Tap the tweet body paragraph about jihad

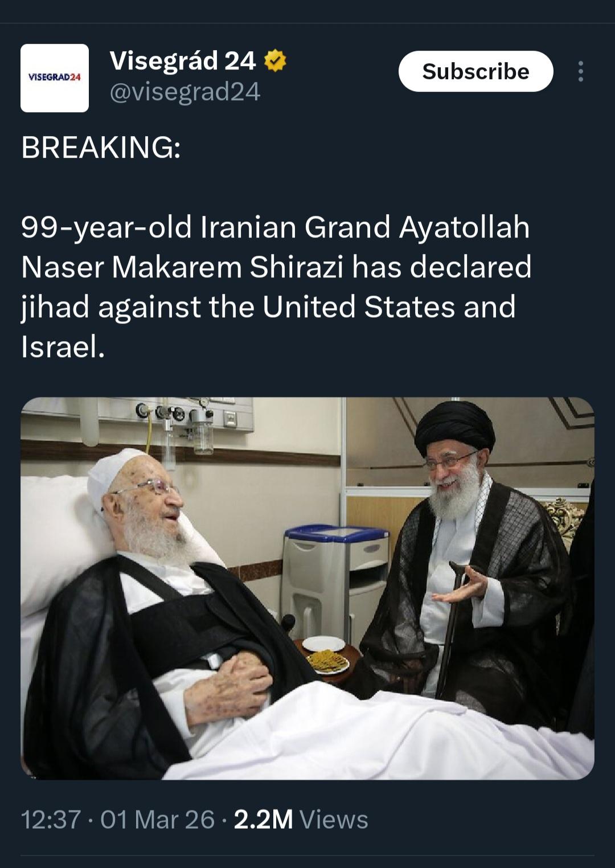click(276, 286)
